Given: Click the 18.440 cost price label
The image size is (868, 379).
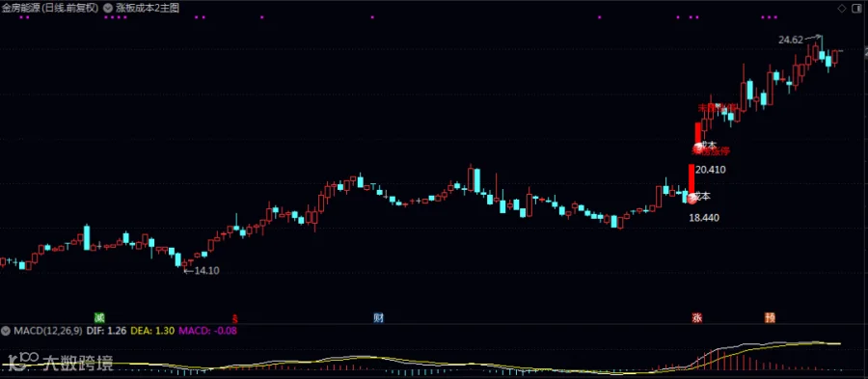Looking at the screenshot, I should 704,218.
